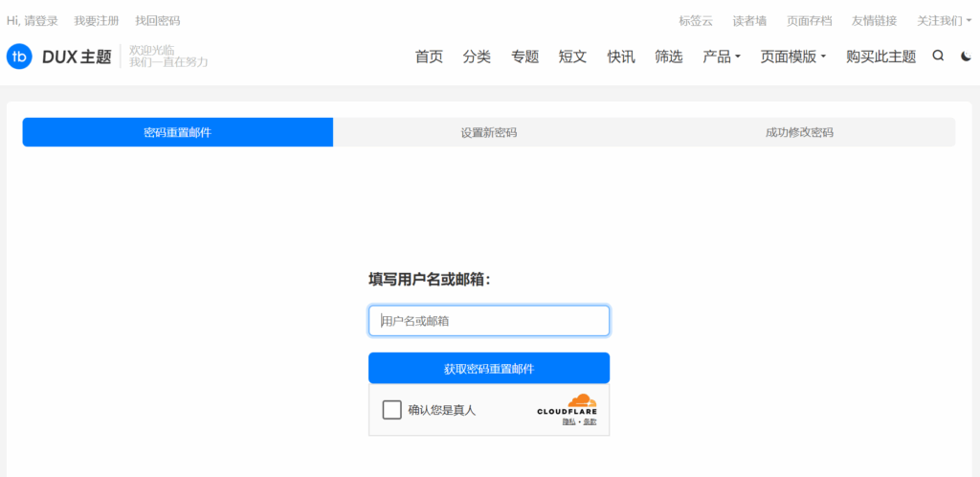The width and height of the screenshot is (980, 477).
Task: Check the 确认您是真人 checkbox
Action: (391, 410)
